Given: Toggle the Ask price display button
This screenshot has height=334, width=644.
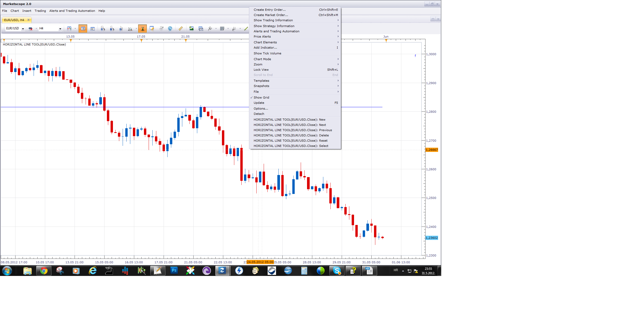Looking at the screenshot, I should [92, 29].
